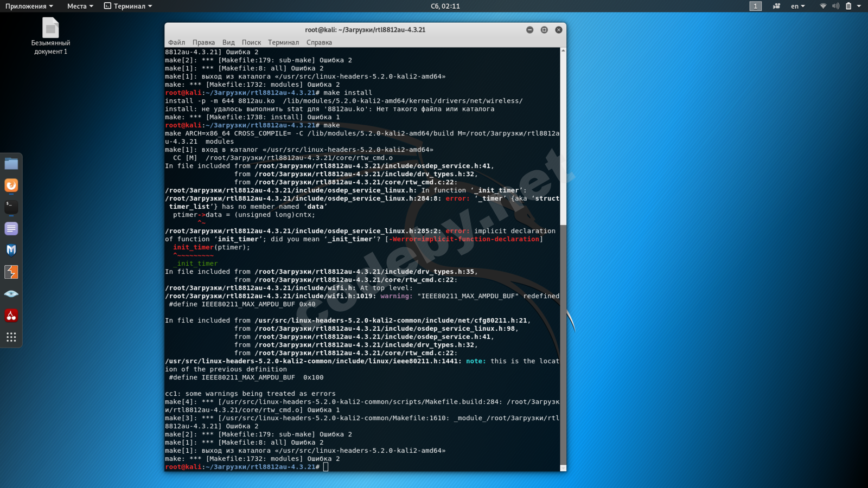Open the Терминал menu in the terminal menu bar
Viewport: 868px width, 488px height.
pos(283,42)
